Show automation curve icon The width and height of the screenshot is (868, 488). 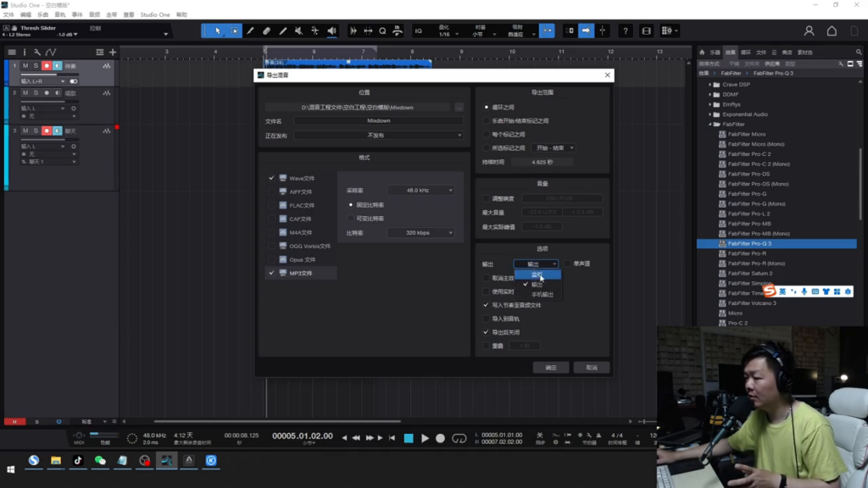pos(51,52)
